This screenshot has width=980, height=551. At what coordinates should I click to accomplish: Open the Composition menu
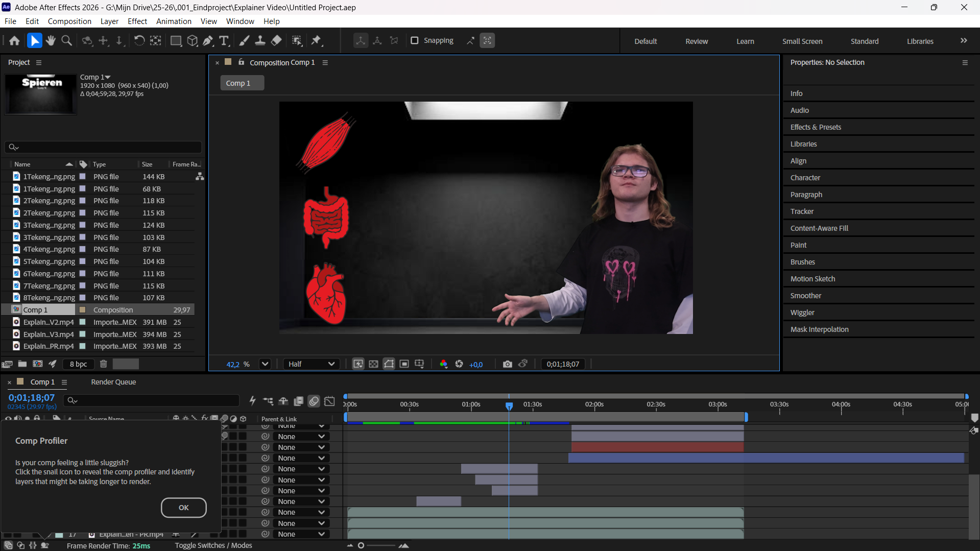coord(69,21)
